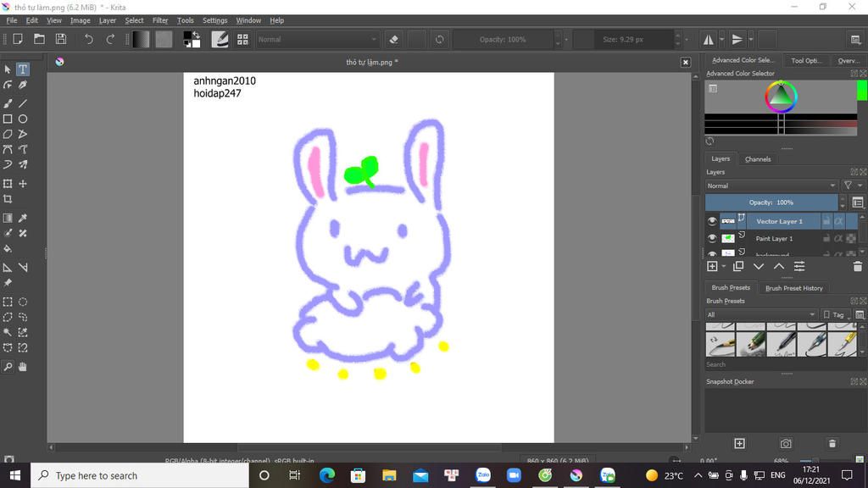The width and height of the screenshot is (868, 488).
Task: Select the Elliptical Selection tool
Action: [x=23, y=302]
